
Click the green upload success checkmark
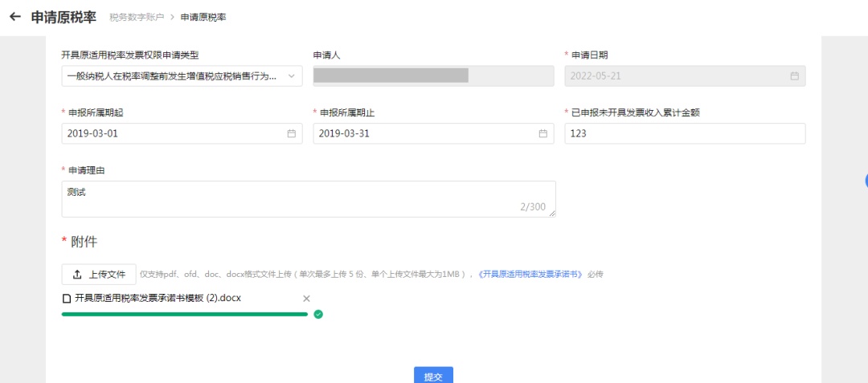(318, 315)
